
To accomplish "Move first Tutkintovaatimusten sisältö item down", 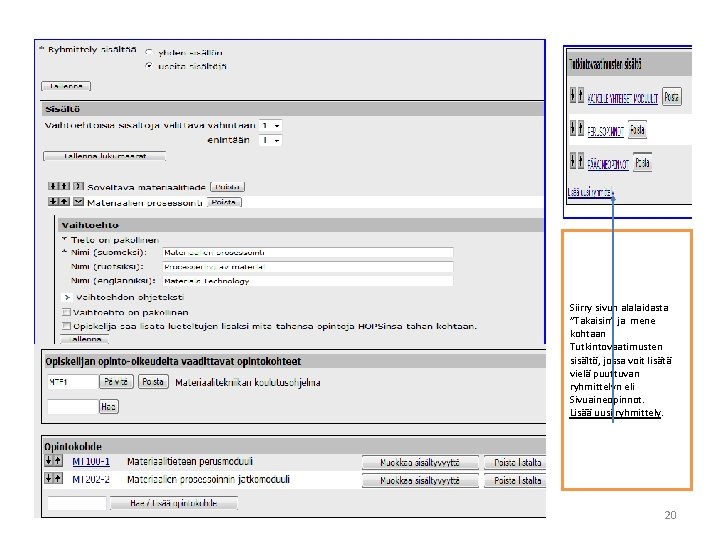I will click(x=573, y=95).
